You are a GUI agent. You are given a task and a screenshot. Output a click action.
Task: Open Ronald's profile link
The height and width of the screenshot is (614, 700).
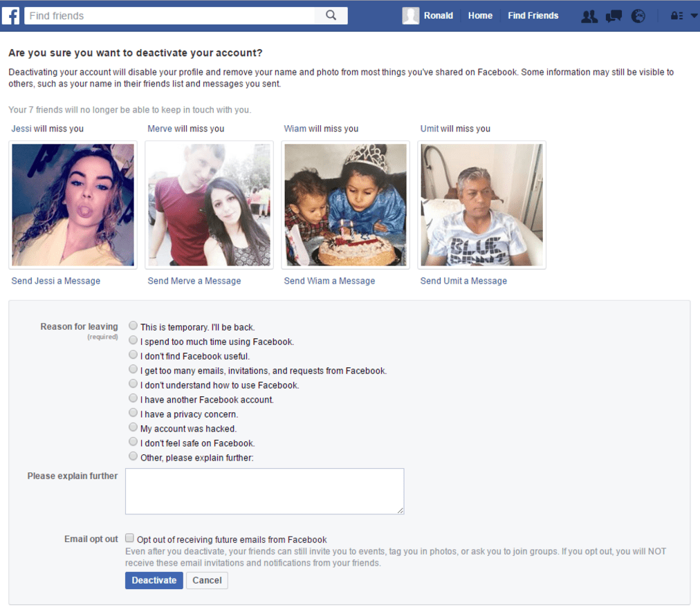[x=438, y=16]
